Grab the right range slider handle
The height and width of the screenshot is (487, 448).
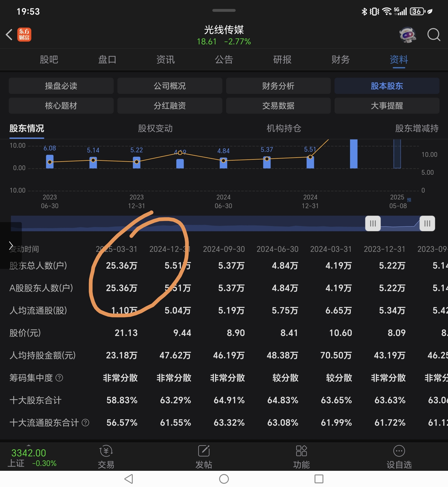click(x=427, y=223)
